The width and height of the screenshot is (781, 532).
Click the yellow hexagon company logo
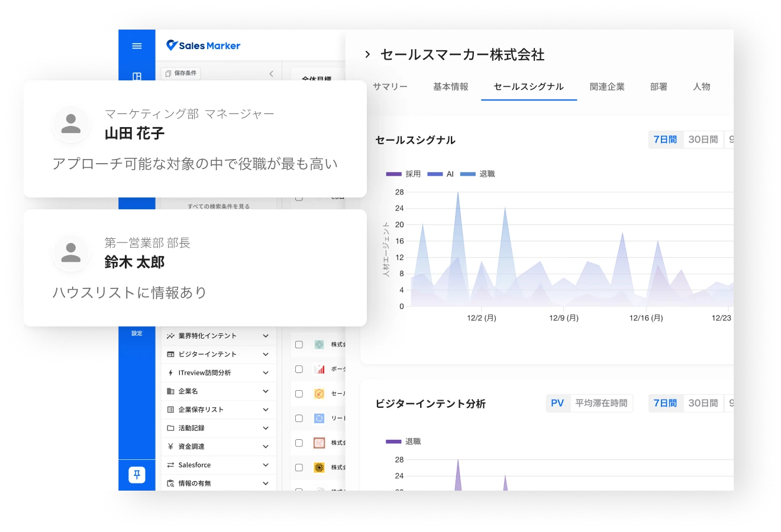click(x=319, y=394)
